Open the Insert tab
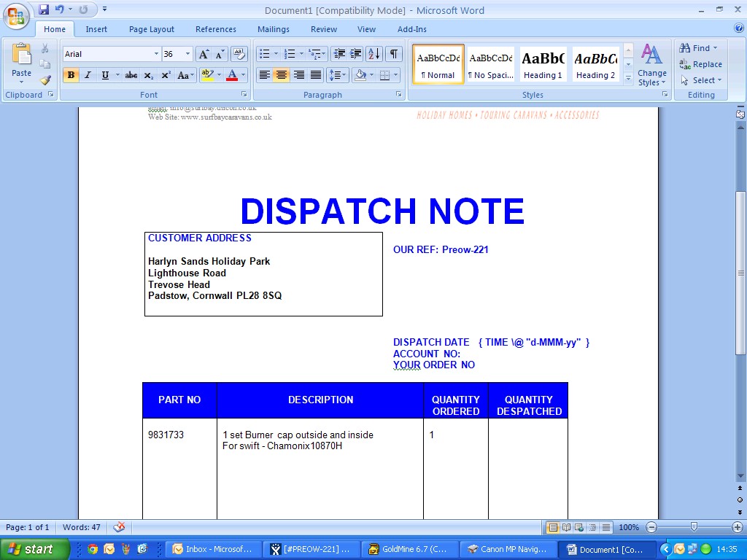The image size is (747, 560). (x=96, y=29)
